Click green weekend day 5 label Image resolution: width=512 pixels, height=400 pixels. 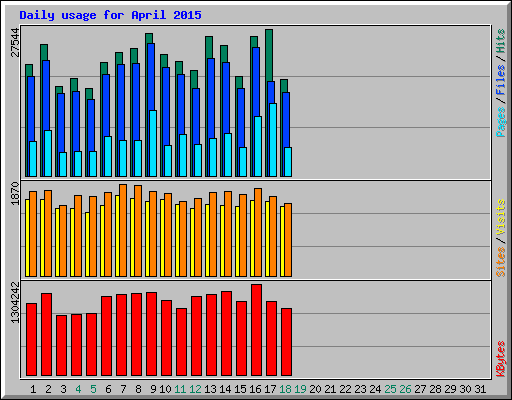click(x=93, y=389)
